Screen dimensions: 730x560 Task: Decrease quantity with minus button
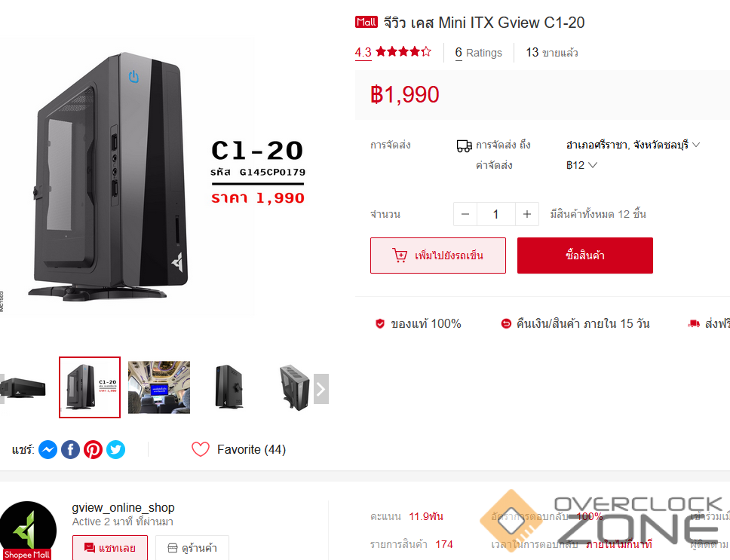(x=465, y=214)
